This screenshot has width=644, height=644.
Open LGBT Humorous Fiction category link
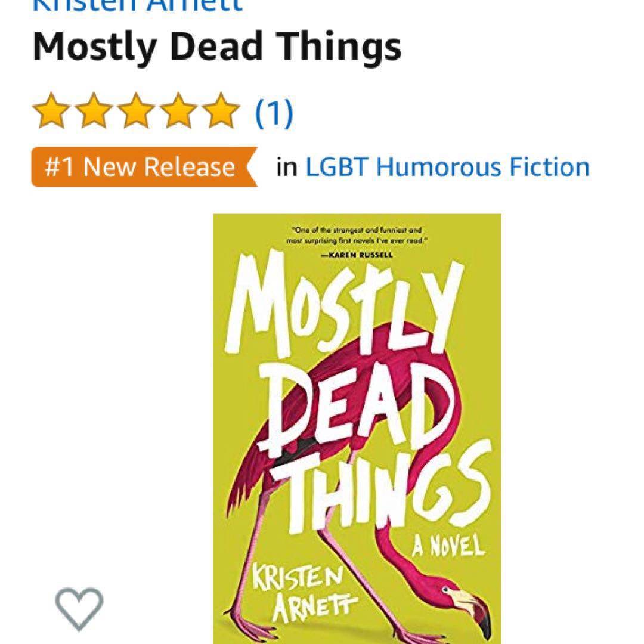pyautogui.click(x=448, y=167)
